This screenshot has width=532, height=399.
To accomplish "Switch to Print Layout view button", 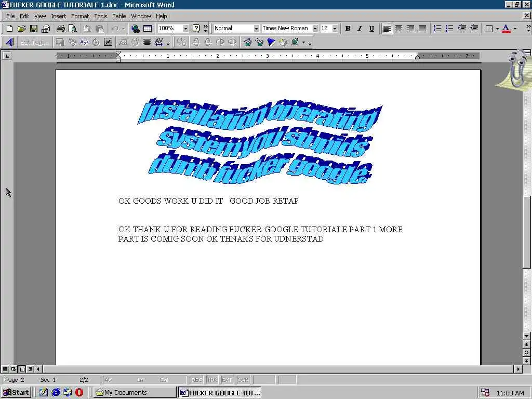I will coord(22,369).
